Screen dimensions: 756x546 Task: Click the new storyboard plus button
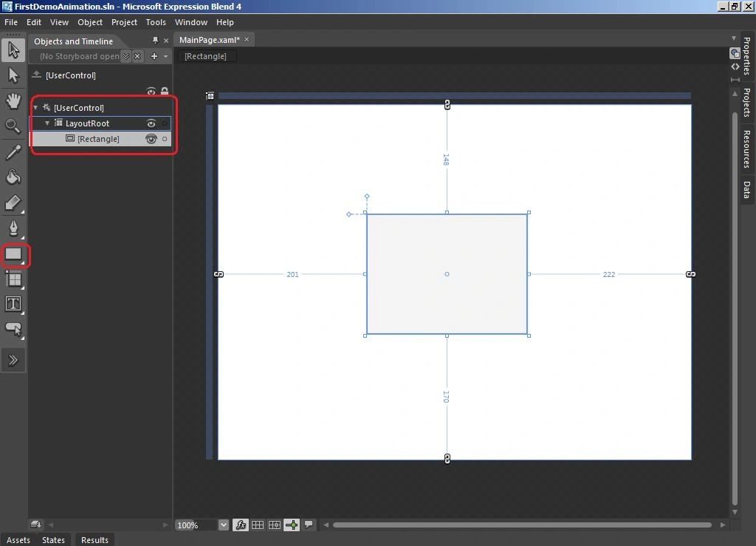[154, 56]
